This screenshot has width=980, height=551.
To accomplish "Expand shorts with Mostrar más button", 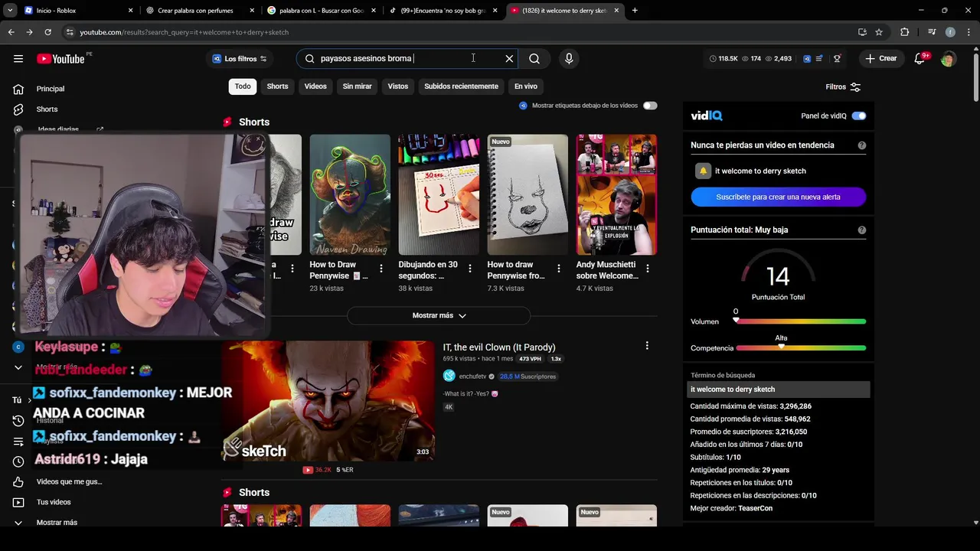I will (439, 315).
